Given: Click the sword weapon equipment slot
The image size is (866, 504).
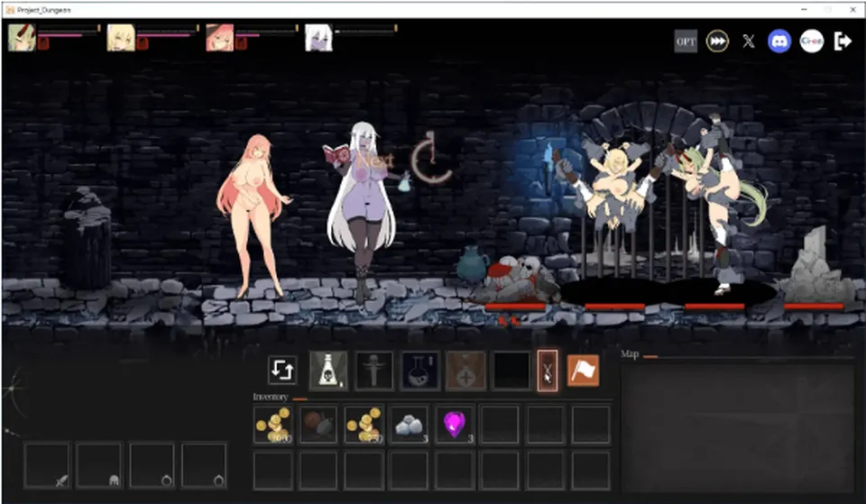Looking at the screenshot, I should pos(47,465).
